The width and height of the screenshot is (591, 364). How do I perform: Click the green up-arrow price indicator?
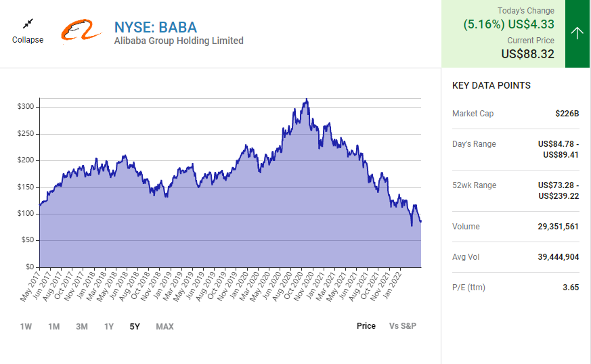(x=577, y=34)
